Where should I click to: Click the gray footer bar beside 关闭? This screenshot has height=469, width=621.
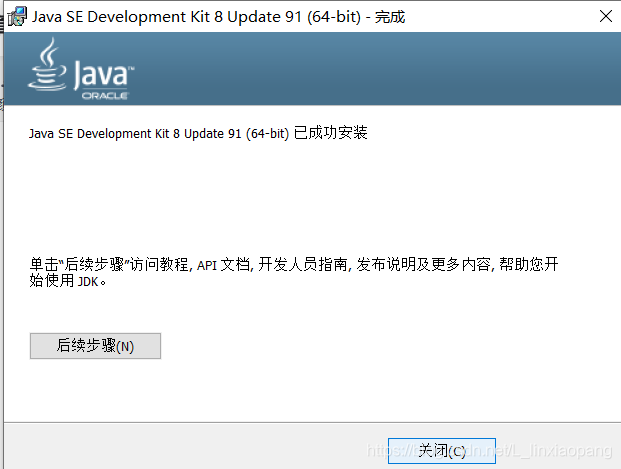194,446
